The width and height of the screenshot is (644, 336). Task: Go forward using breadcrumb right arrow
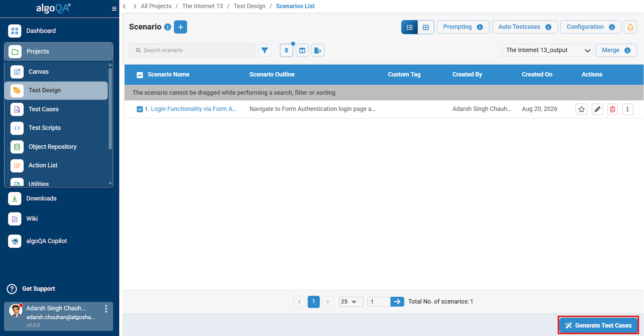135,6
